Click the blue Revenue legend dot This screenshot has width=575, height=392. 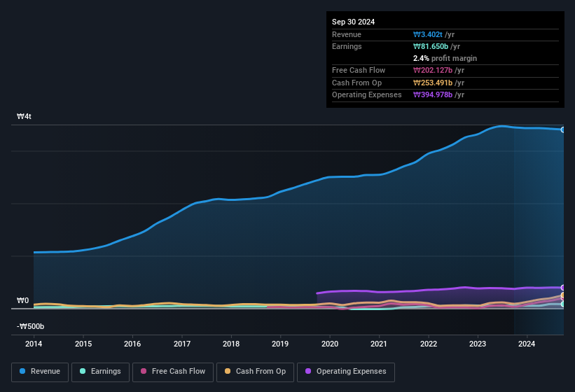[23, 372]
